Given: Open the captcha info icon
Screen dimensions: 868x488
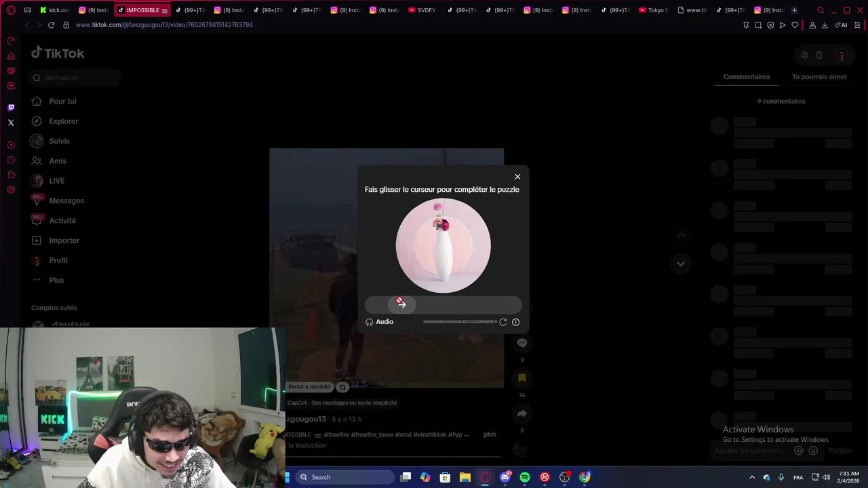Looking at the screenshot, I should pyautogui.click(x=516, y=322).
